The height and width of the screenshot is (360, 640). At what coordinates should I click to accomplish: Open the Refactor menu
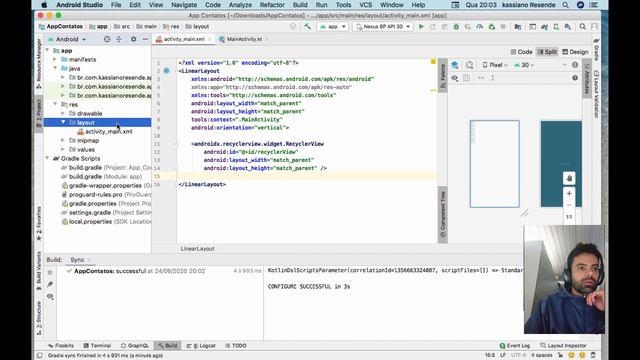coord(272,5)
